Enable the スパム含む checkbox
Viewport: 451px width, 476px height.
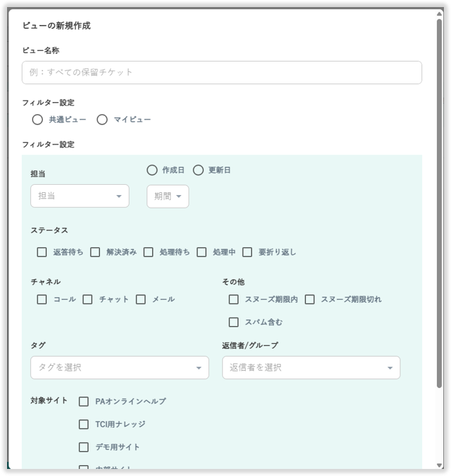click(234, 322)
